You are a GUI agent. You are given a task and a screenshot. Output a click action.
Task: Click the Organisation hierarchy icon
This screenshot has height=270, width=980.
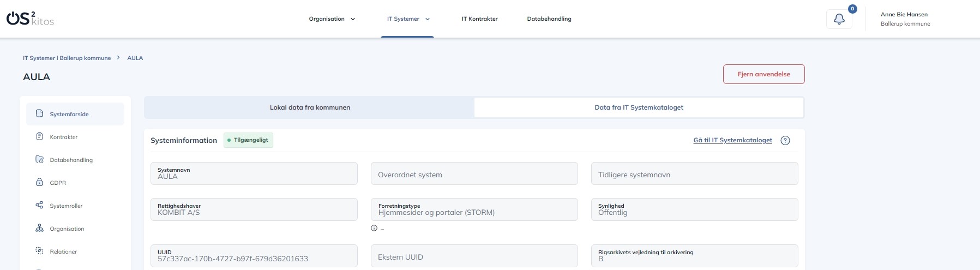(39, 228)
